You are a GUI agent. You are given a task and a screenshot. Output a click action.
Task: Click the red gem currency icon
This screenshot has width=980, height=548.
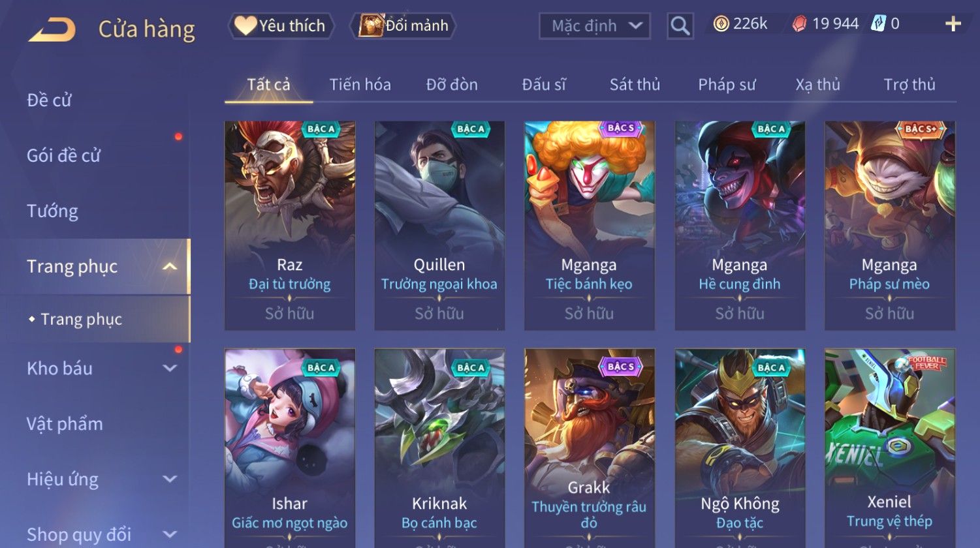pyautogui.click(x=799, y=24)
